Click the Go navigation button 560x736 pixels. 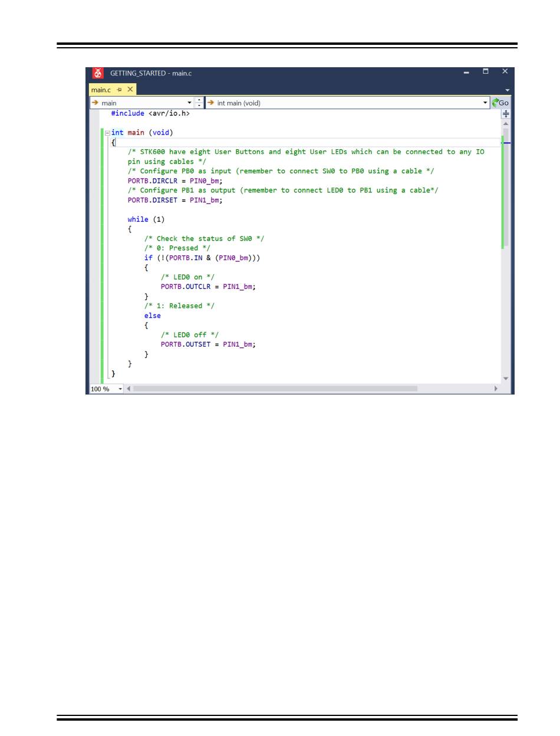point(500,103)
